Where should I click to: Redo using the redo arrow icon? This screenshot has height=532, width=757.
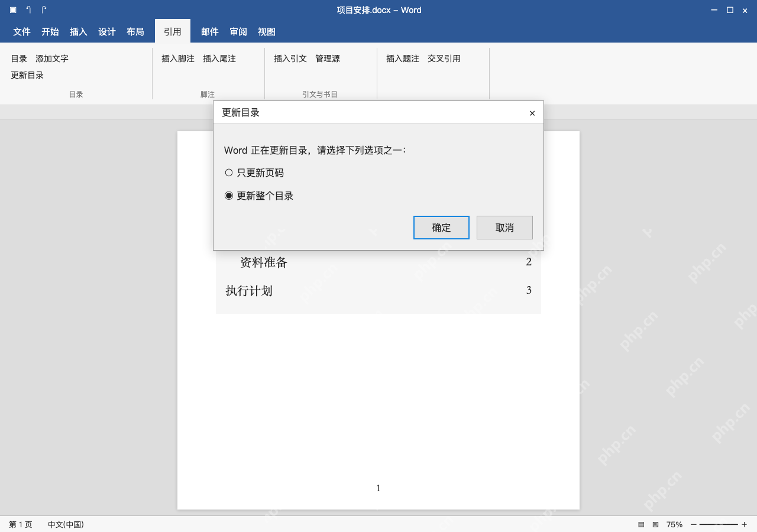pos(44,10)
